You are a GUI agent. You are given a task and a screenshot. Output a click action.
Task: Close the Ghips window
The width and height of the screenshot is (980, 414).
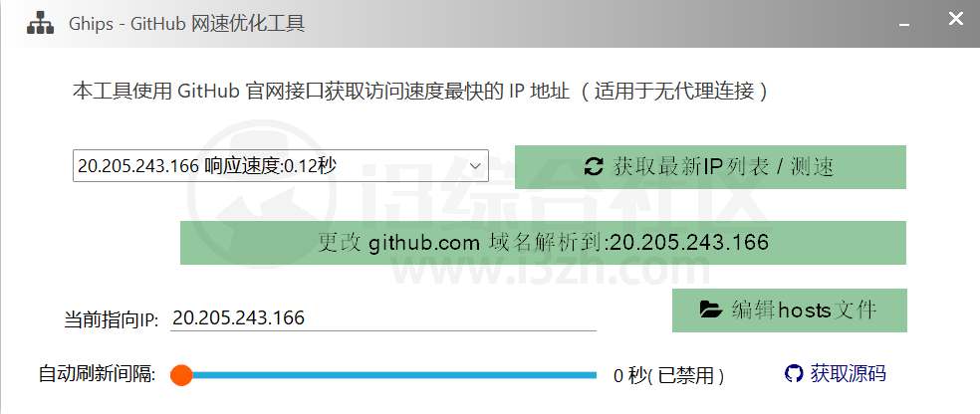pos(956,19)
